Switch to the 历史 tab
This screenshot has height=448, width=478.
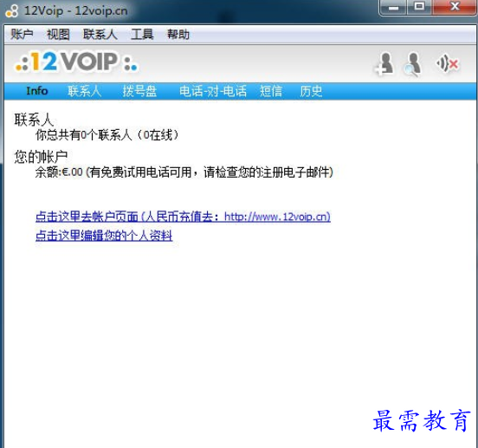click(x=311, y=91)
